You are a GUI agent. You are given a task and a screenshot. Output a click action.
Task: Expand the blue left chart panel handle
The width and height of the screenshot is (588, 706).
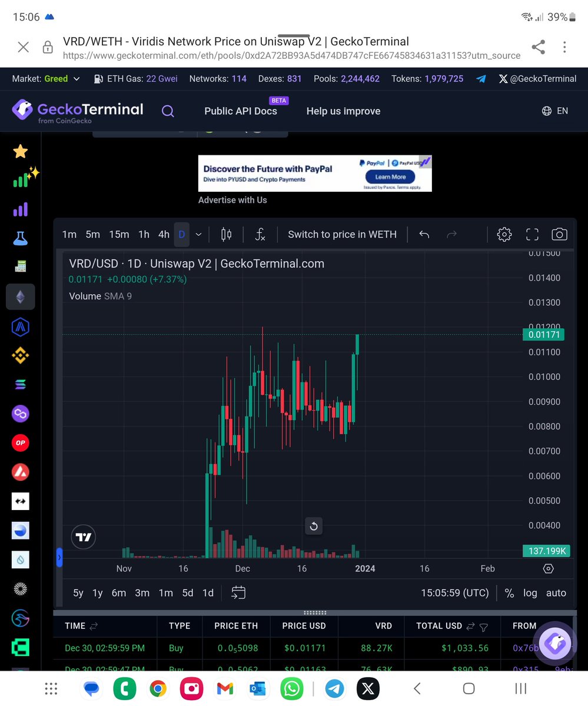coord(59,557)
